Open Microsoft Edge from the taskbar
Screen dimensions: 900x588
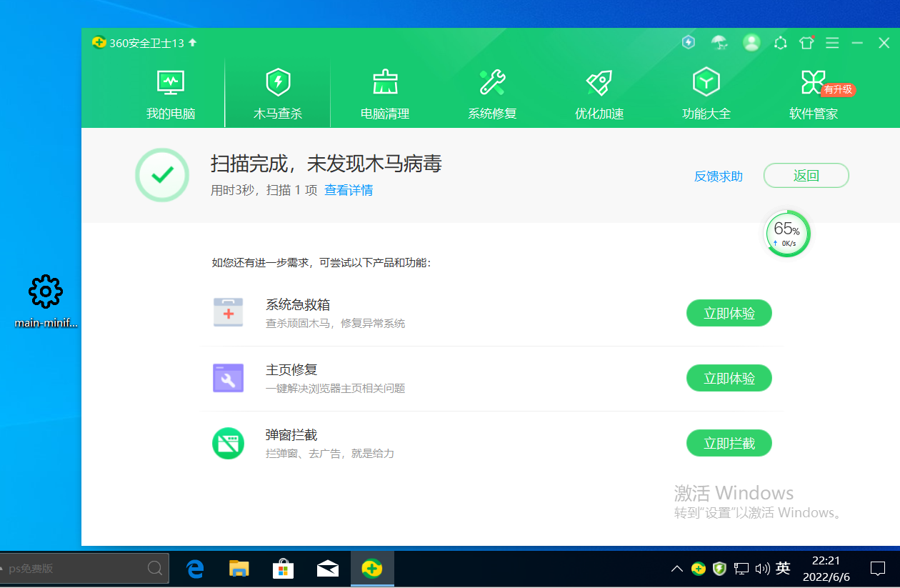[195, 569]
